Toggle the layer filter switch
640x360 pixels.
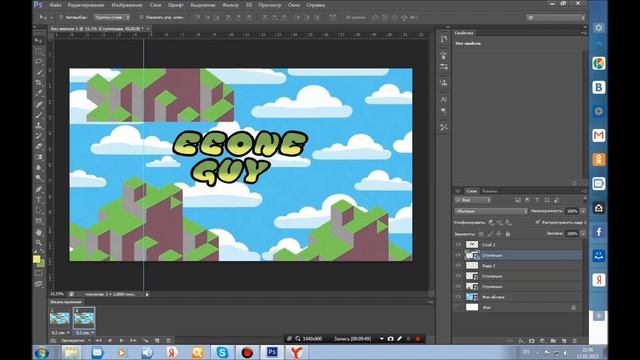click(x=585, y=199)
